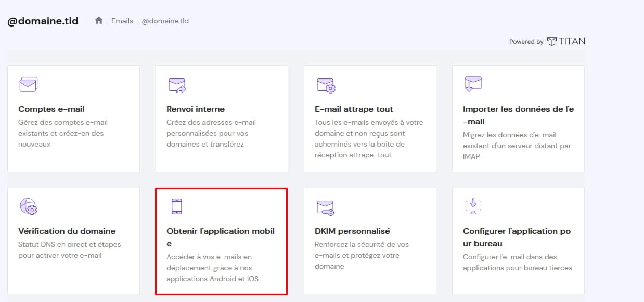Open the Renvoi interne heading

pos(196,109)
